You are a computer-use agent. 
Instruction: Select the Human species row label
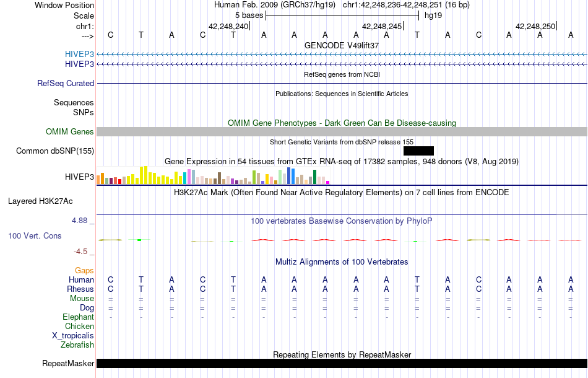[x=81, y=279]
